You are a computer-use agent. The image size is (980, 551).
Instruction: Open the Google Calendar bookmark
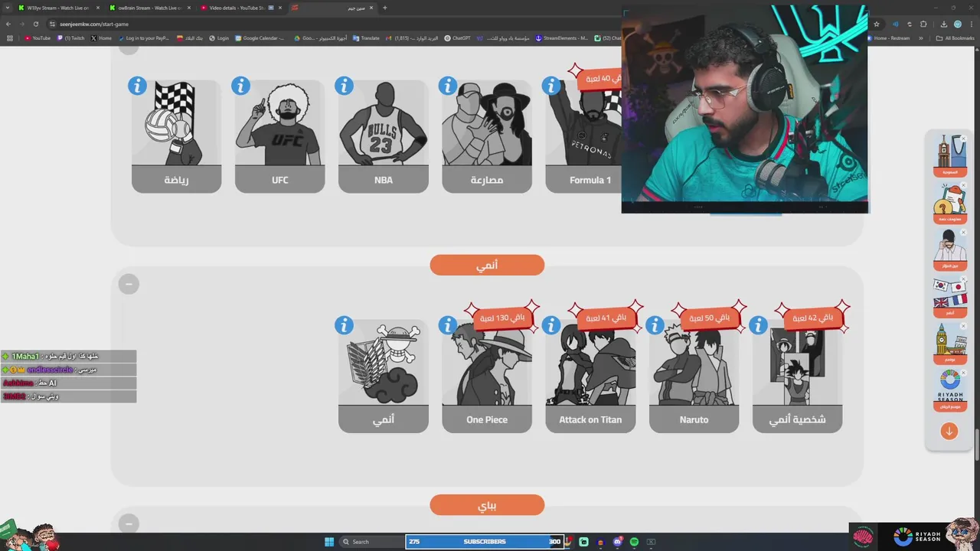260,37
